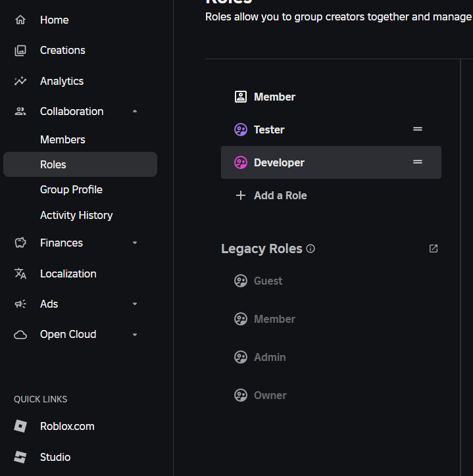Open the Roblox.com quick link

(x=67, y=426)
